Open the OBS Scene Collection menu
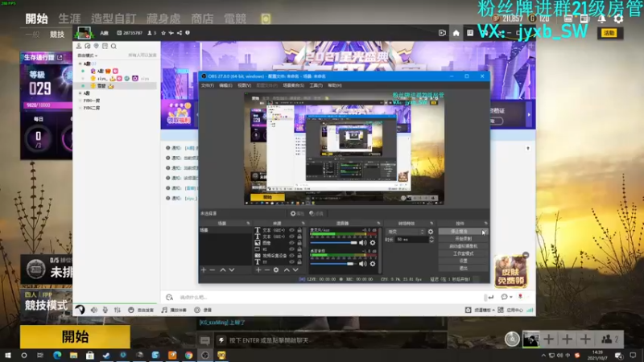This screenshot has width=644, height=362. coord(293,85)
